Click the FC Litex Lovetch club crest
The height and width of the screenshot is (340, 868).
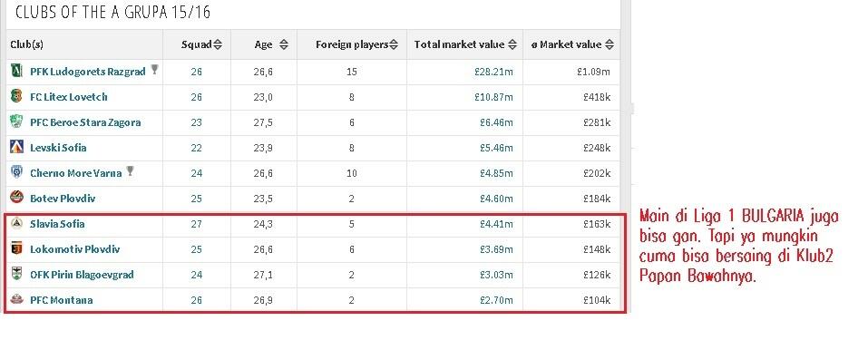[16, 96]
